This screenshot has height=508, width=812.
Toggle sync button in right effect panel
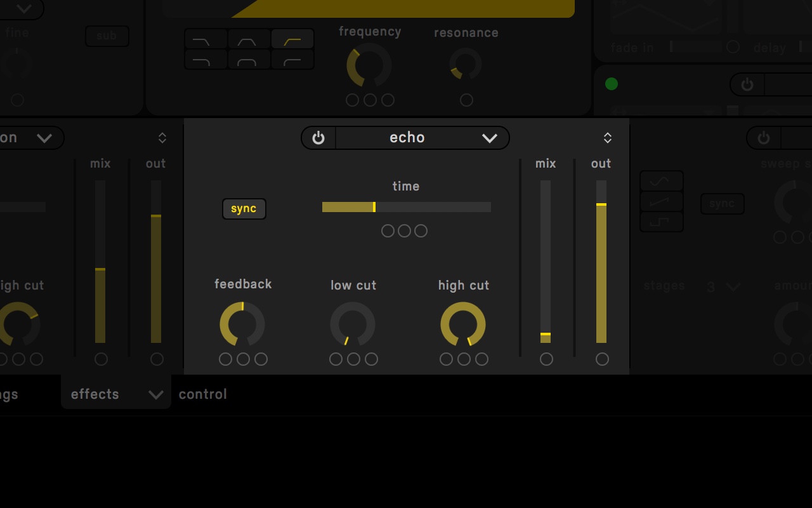coord(723,204)
